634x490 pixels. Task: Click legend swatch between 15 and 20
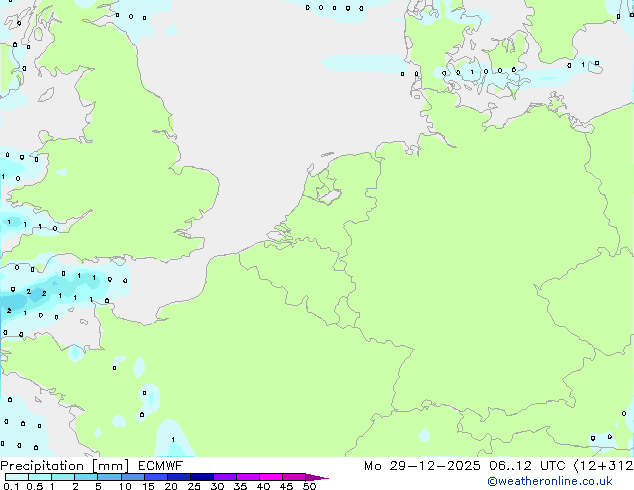[x=155, y=477]
